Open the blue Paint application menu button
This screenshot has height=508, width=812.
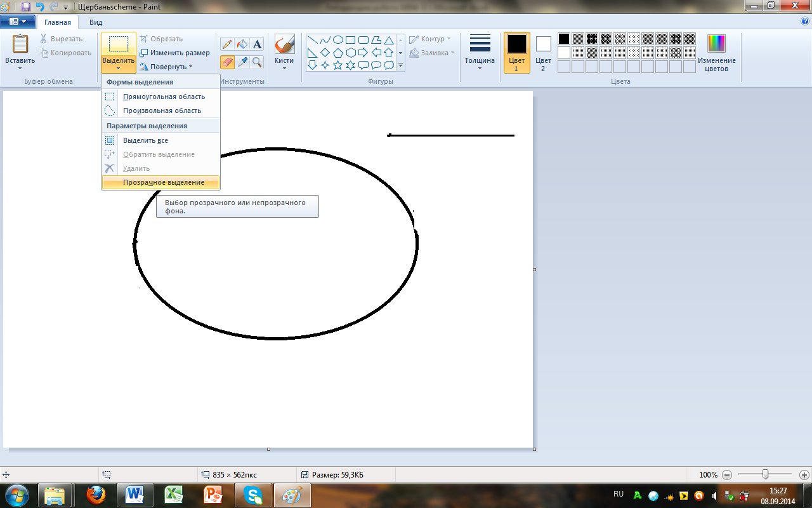coord(18,22)
